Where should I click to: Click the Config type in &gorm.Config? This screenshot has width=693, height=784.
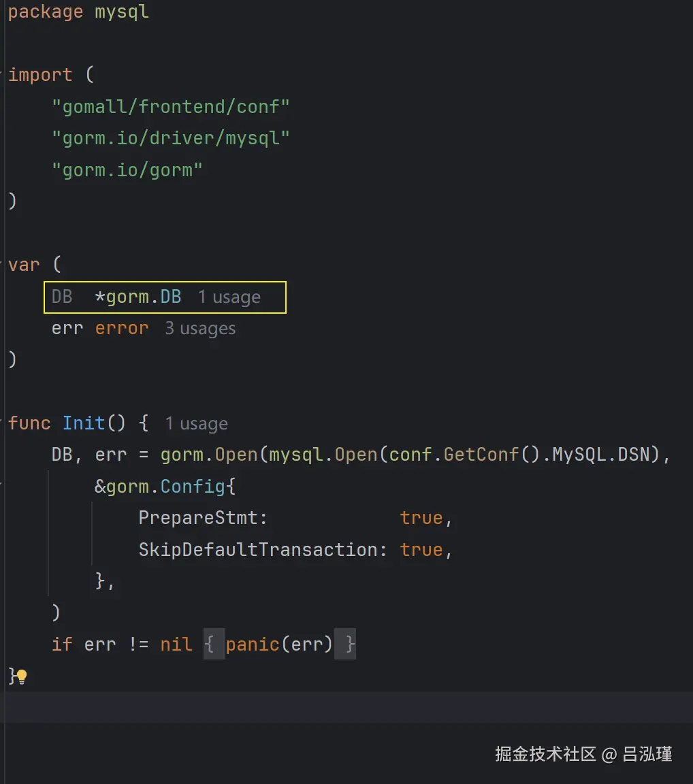193,487
